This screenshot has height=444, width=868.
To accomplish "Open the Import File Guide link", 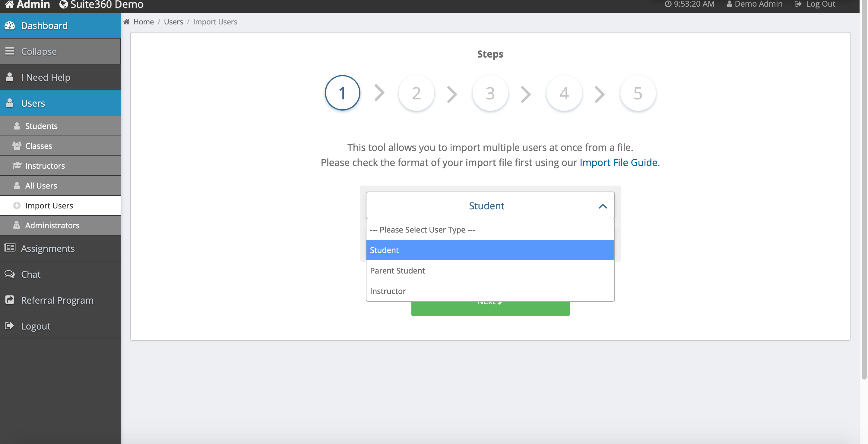I will (x=618, y=163).
